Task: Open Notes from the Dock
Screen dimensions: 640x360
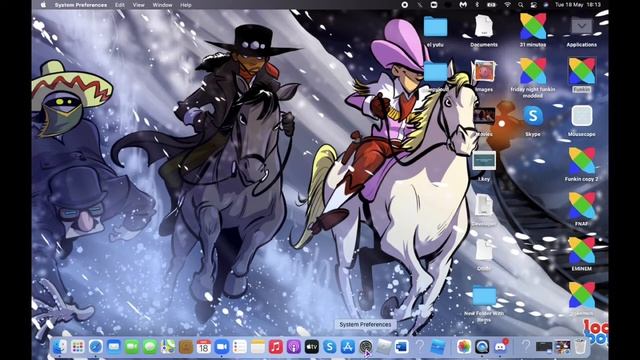Action: 258,347
